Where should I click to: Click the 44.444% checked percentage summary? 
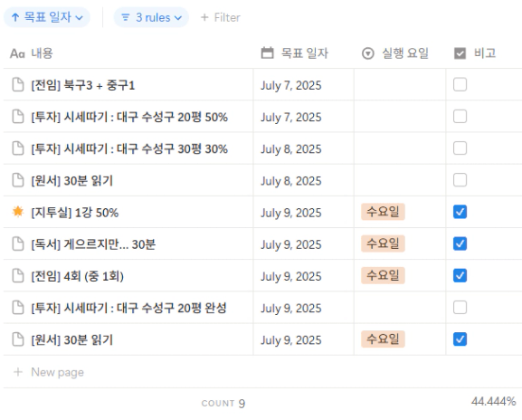[493, 401]
